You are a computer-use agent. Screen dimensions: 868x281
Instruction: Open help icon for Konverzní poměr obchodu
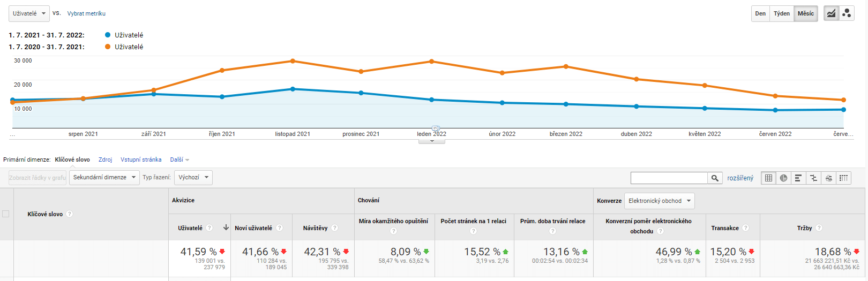[661, 231]
